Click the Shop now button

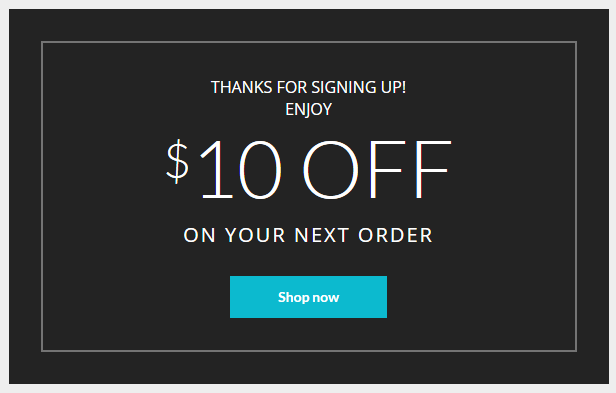[308, 297]
